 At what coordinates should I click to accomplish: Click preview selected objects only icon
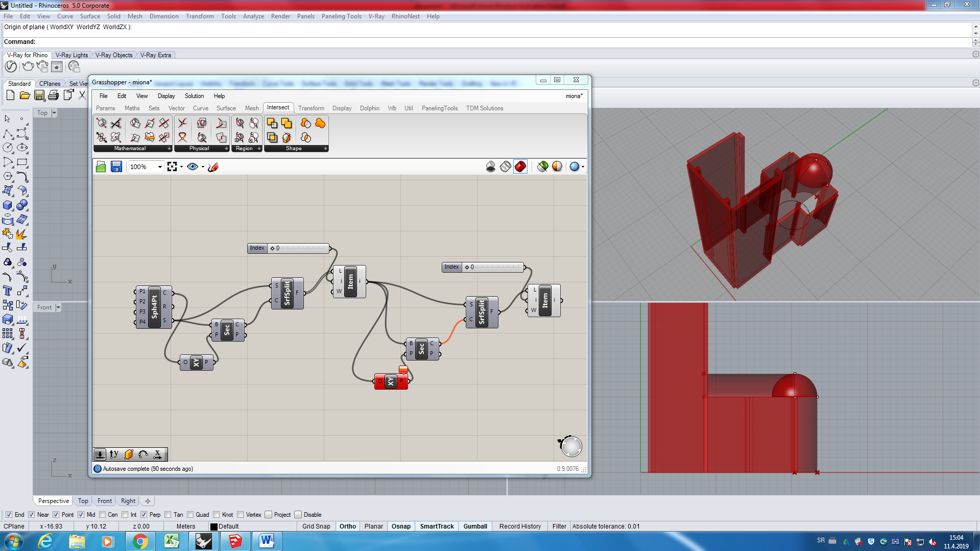pyautogui.click(x=543, y=166)
